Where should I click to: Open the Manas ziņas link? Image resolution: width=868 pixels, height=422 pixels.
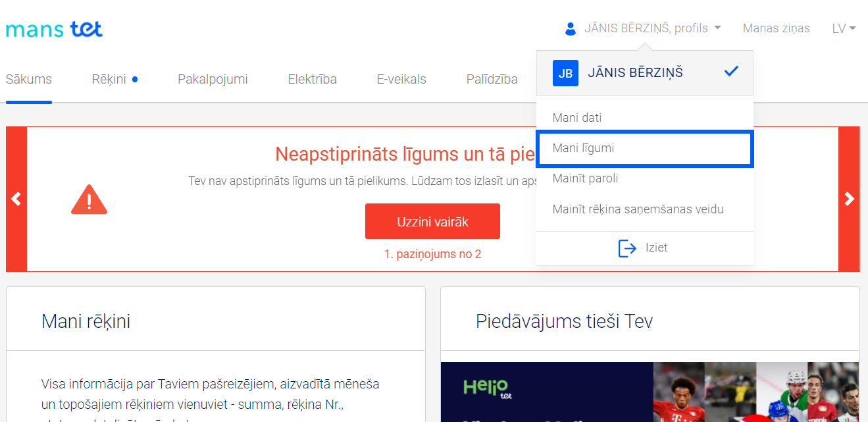pos(776,28)
